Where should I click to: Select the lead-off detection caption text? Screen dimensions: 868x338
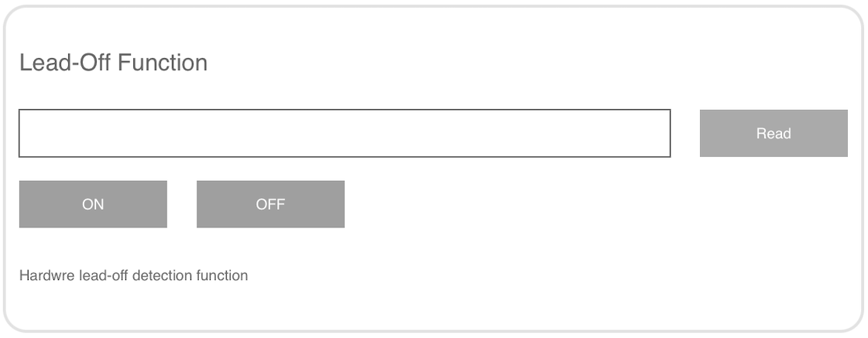133,275
